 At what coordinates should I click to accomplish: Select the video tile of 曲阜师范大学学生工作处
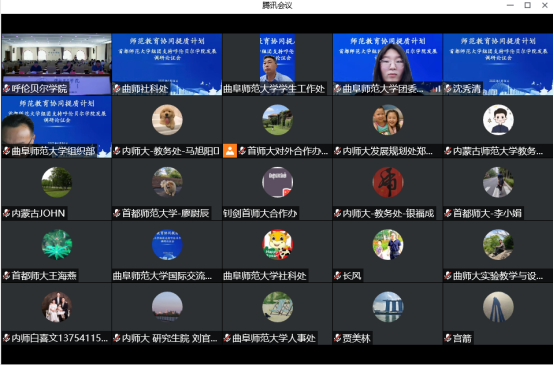point(277,64)
